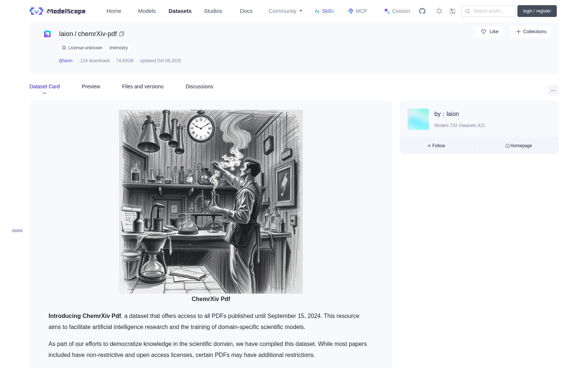Click the gray side handle on left edge
Image resolution: width=588 pixels, height=368 pixels.
point(17,231)
